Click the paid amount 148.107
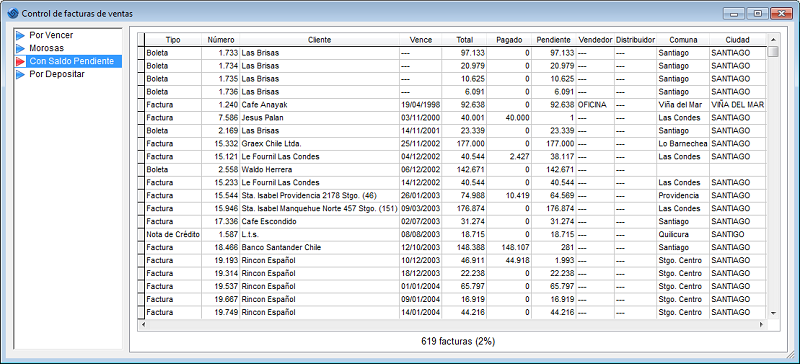Screen dimensions: 800x364 pos(516,248)
